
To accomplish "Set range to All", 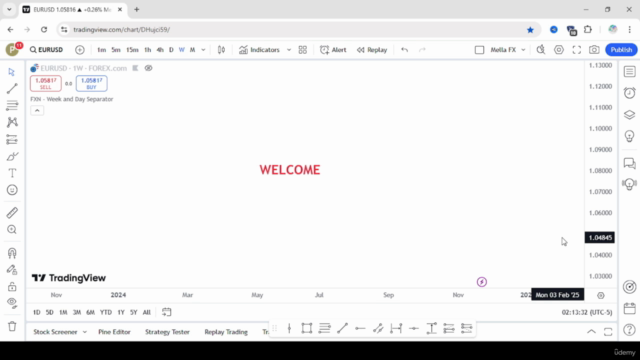I will tap(147, 312).
